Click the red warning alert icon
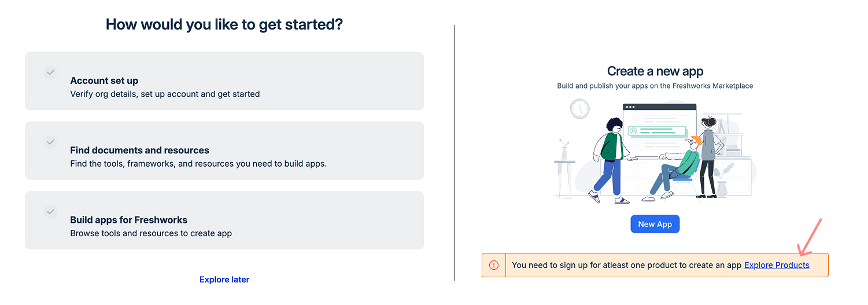The width and height of the screenshot is (868, 305). pos(494,265)
